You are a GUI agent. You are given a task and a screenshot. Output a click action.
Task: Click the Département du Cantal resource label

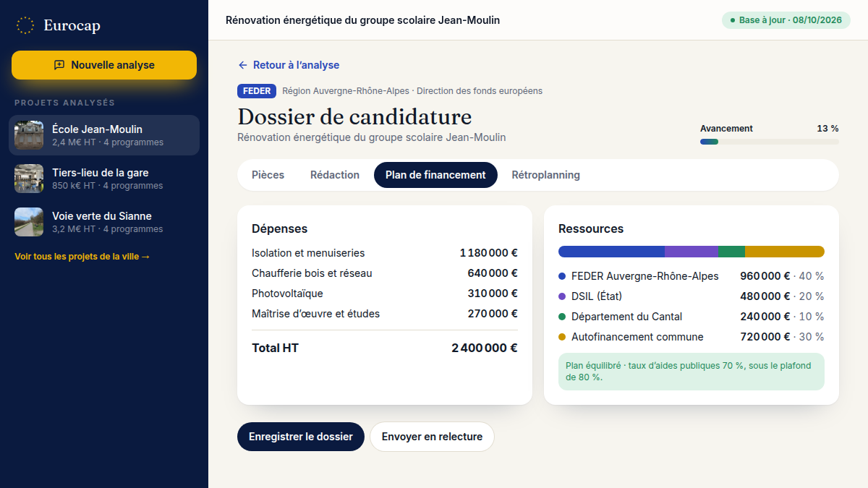[x=626, y=317]
